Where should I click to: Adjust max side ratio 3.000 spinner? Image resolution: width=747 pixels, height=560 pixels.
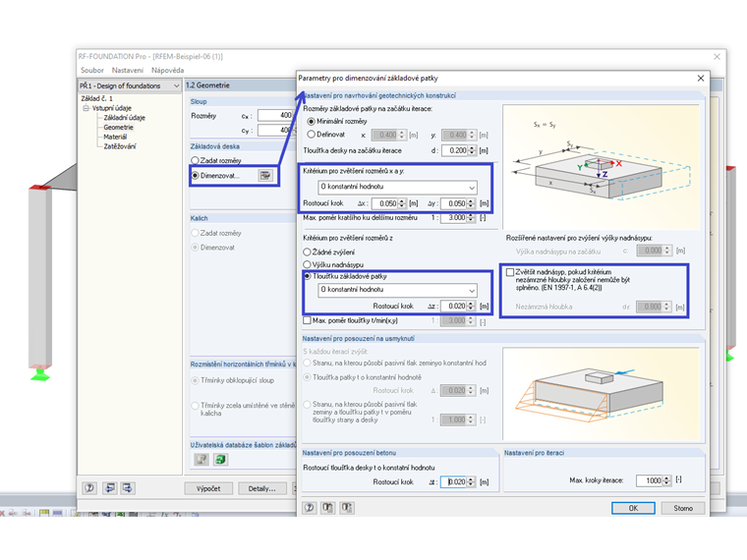[471, 218]
